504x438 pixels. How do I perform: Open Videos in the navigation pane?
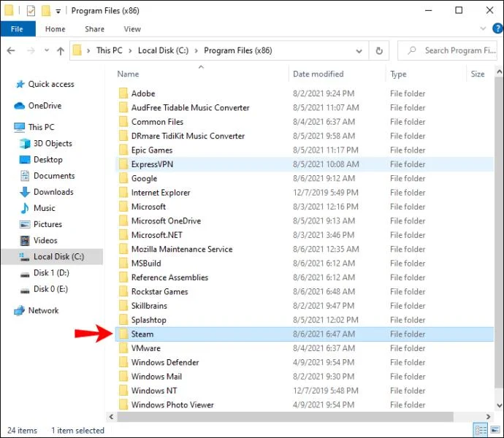(45, 240)
